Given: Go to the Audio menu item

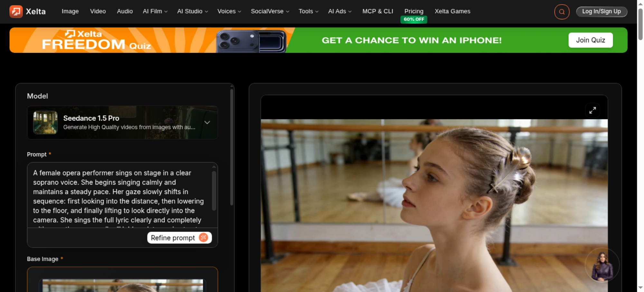Looking at the screenshot, I should click(125, 11).
